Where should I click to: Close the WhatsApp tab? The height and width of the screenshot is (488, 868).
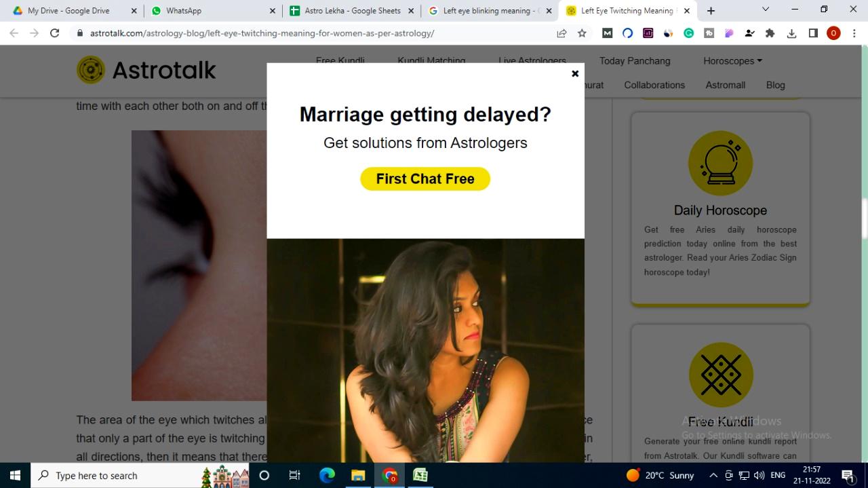click(x=273, y=11)
